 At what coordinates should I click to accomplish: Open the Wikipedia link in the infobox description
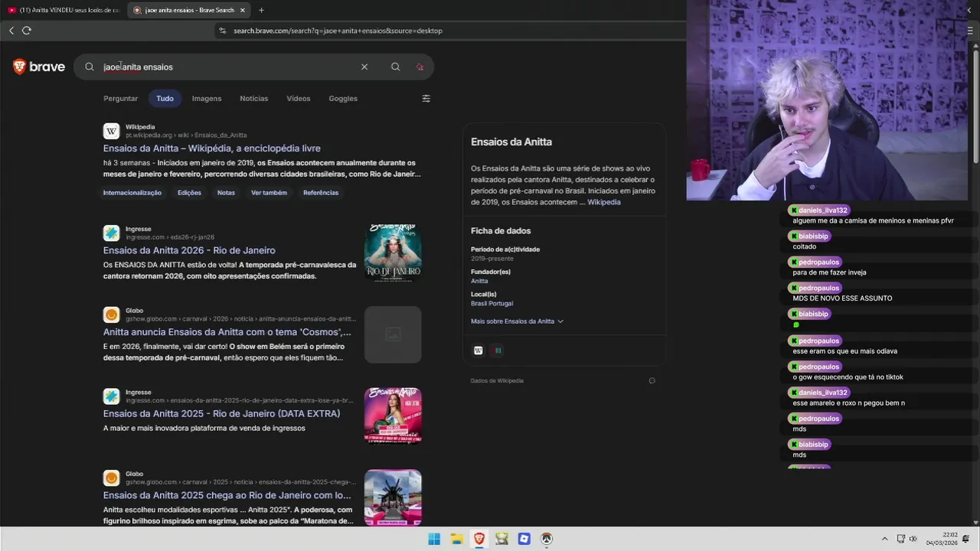[604, 202]
